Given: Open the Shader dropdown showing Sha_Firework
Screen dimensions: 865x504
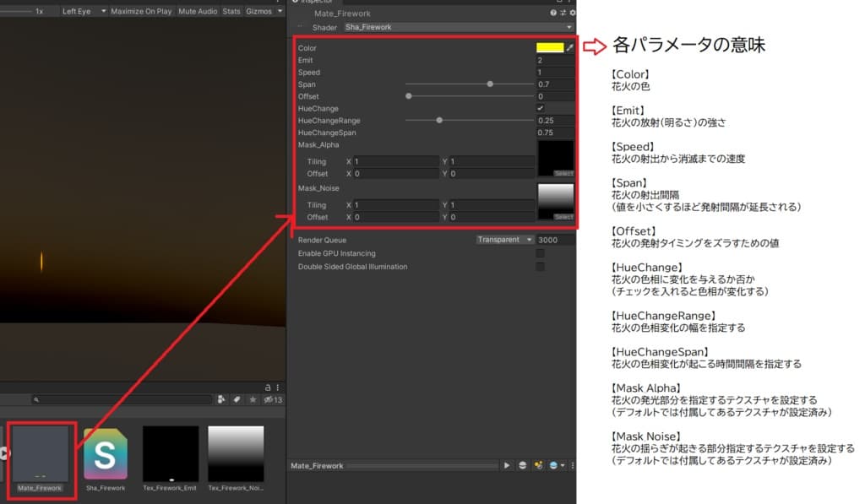Looking at the screenshot, I should tap(459, 27).
